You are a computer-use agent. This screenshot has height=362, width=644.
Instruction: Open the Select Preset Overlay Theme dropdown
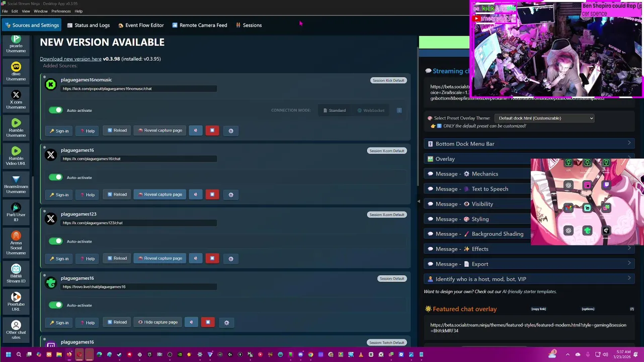[x=544, y=118]
